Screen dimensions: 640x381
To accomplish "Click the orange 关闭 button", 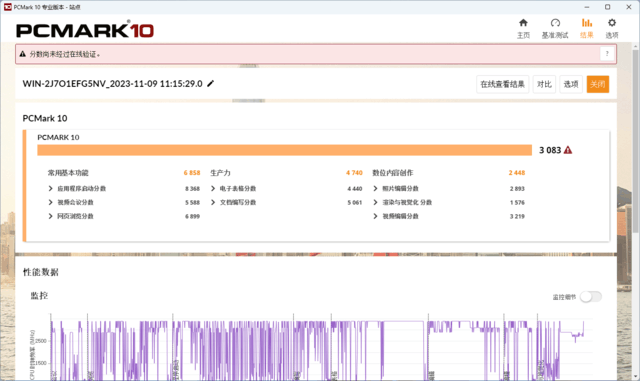I will tap(598, 84).
